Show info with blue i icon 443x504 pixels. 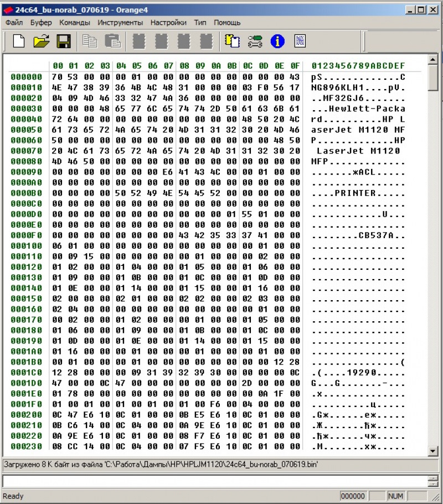pos(277,41)
